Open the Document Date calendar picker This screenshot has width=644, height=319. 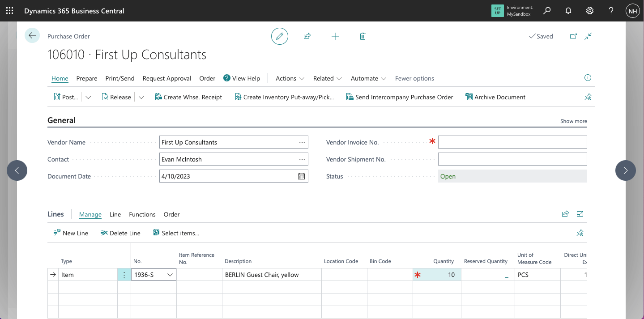(x=301, y=176)
